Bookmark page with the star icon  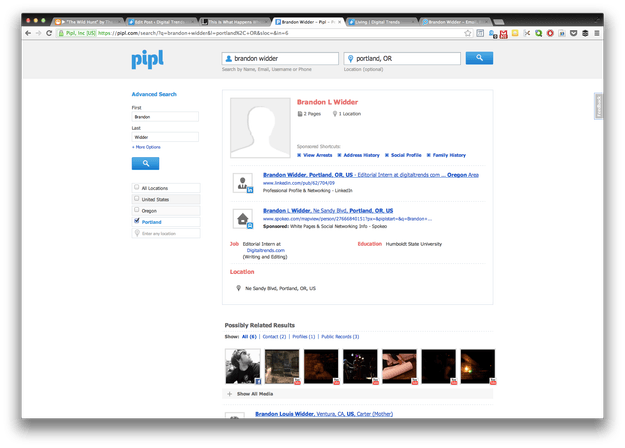point(468,33)
